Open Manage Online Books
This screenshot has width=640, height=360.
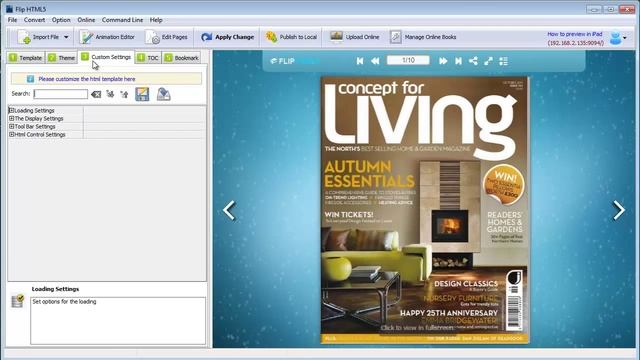(x=423, y=37)
